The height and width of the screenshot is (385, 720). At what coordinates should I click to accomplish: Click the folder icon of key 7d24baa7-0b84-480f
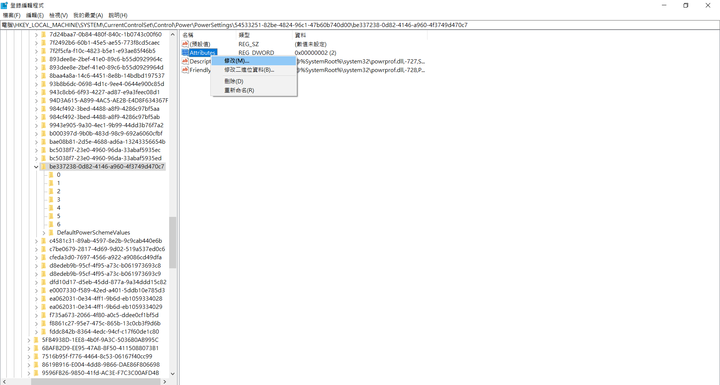pos(44,34)
